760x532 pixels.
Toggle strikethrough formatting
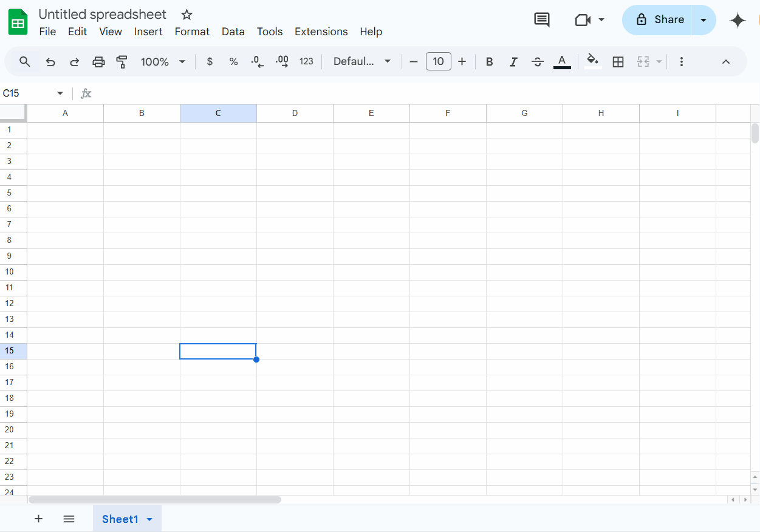[x=537, y=62]
